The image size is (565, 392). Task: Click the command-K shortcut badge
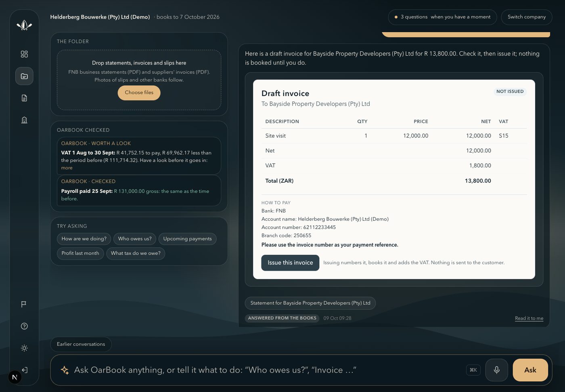pyautogui.click(x=473, y=370)
